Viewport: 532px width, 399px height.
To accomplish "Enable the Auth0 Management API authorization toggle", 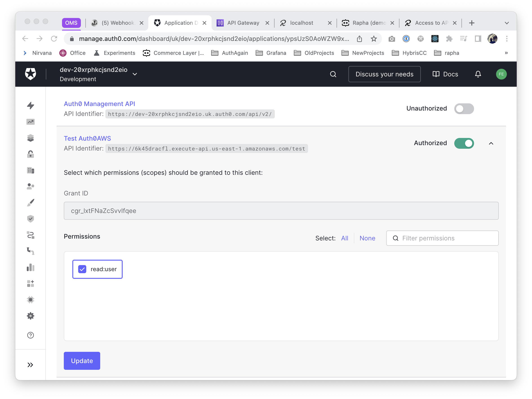I will [464, 109].
